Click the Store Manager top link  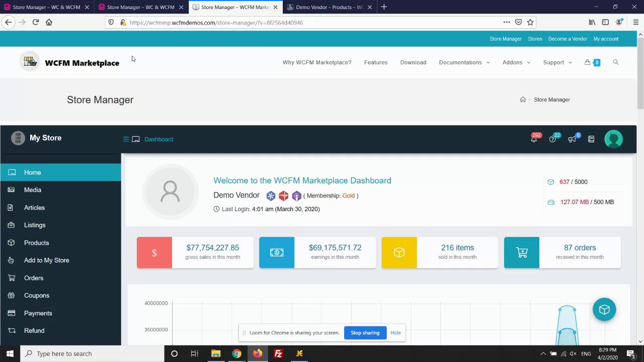[x=506, y=39]
